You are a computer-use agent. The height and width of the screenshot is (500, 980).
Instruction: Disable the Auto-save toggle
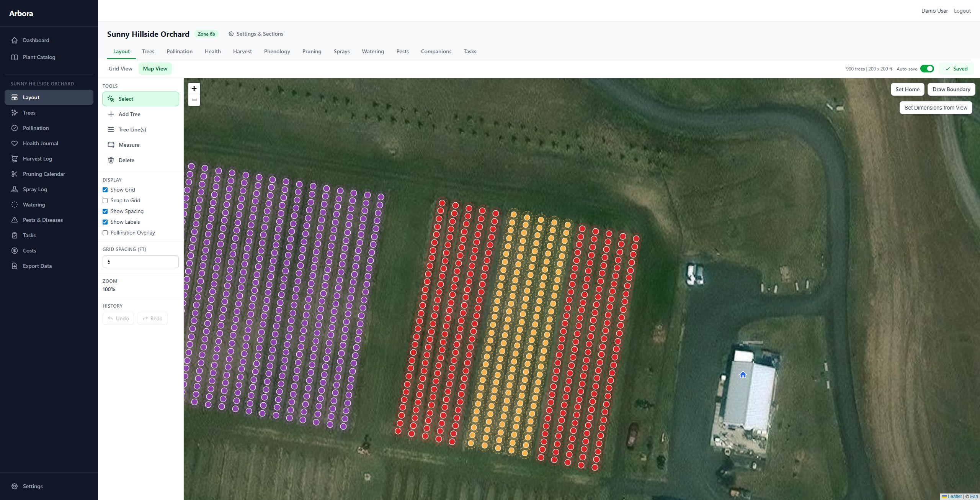[927, 69]
